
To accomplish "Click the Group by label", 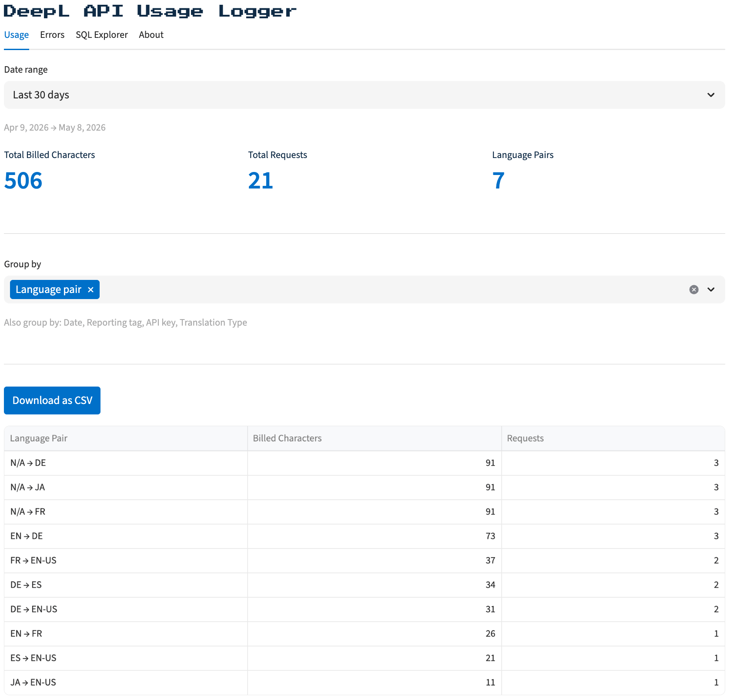I will click(x=23, y=264).
